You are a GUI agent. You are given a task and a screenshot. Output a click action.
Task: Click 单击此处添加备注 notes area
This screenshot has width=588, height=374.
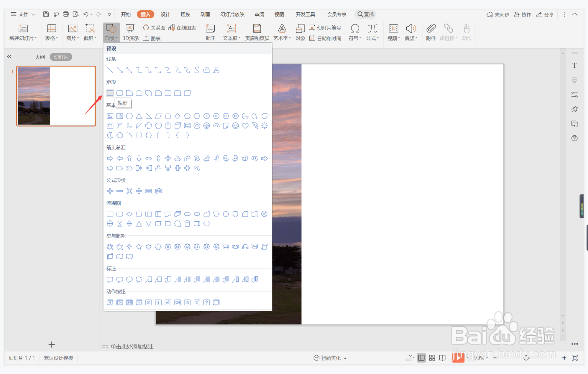point(132,346)
